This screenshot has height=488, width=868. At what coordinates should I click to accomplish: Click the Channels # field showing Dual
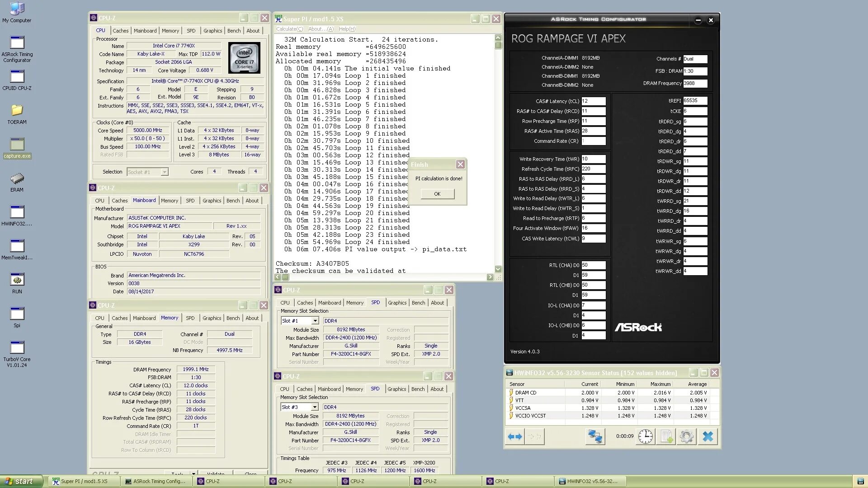coord(695,59)
